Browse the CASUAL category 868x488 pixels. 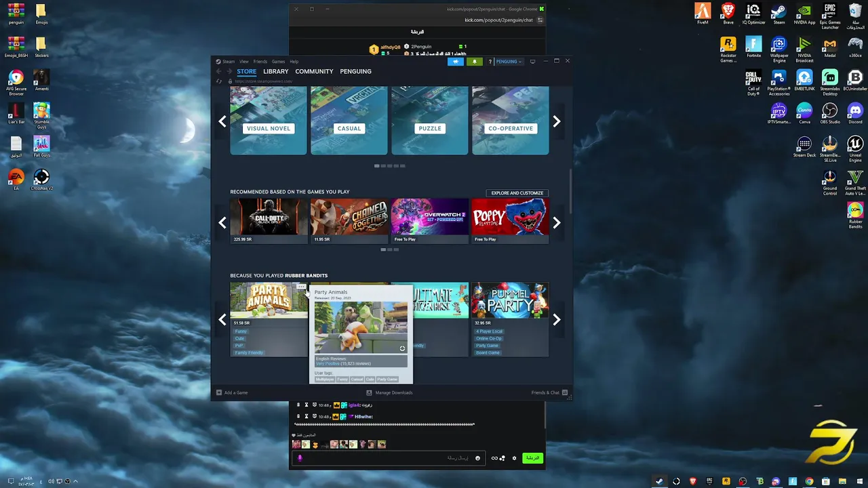click(349, 121)
